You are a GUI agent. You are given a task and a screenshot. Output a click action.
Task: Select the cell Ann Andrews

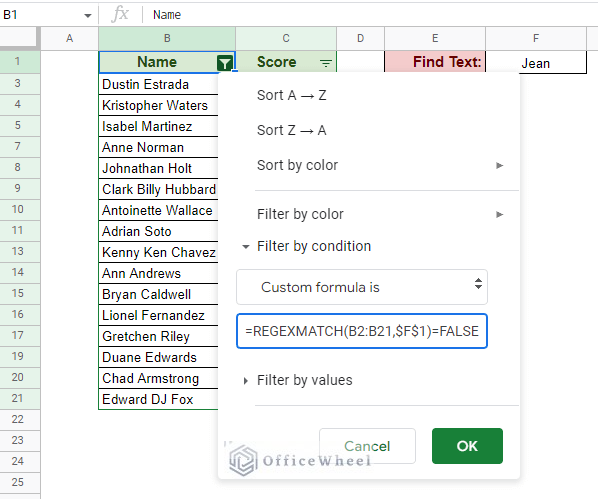[158, 273]
